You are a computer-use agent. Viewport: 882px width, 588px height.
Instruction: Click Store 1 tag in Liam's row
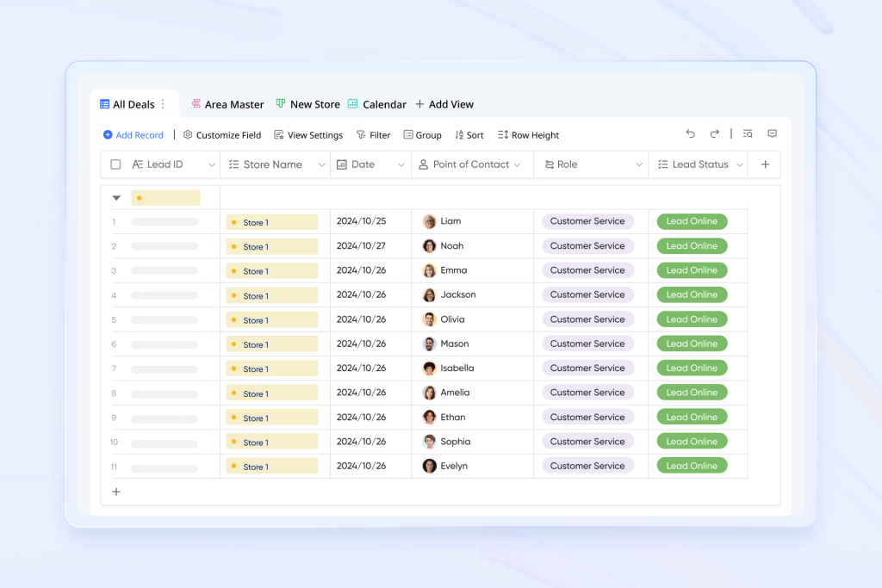(272, 223)
